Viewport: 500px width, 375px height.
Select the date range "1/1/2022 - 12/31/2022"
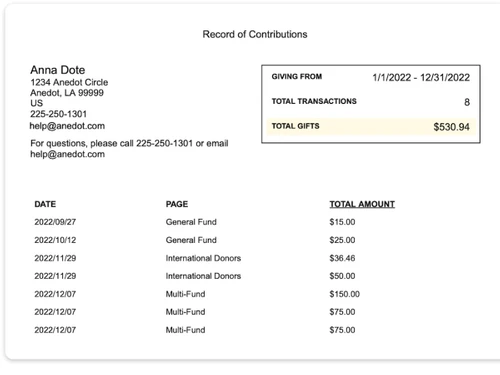[421, 78]
